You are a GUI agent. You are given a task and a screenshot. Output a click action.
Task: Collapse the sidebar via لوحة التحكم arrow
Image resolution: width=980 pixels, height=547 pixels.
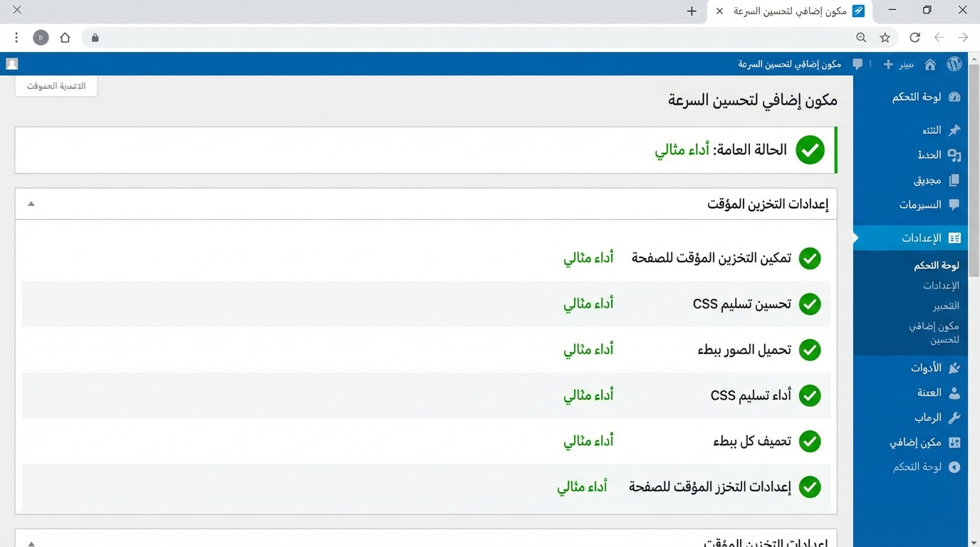tap(954, 467)
